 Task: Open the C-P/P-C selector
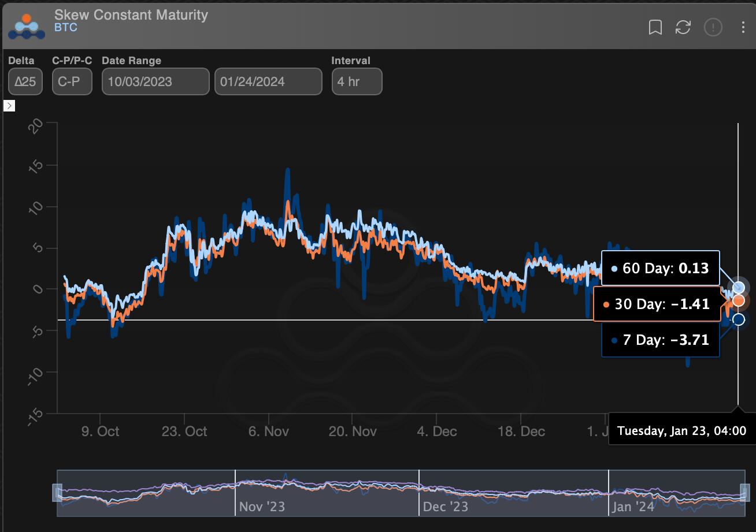(x=72, y=81)
